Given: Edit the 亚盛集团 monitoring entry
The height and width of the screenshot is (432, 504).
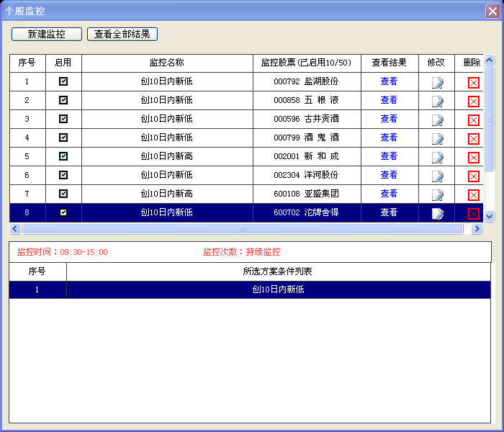Looking at the screenshot, I should (x=437, y=194).
